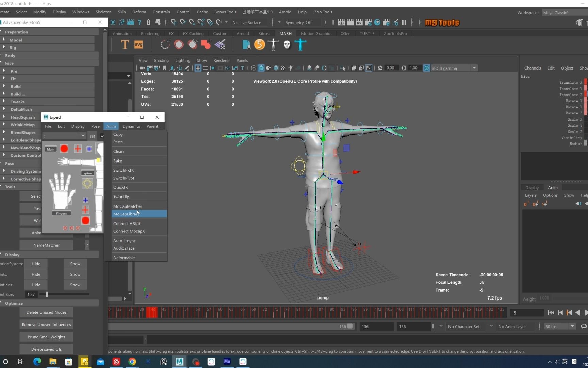The width and height of the screenshot is (588, 368).
Task: Click the lock selection padlock icon
Action: (148, 22)
